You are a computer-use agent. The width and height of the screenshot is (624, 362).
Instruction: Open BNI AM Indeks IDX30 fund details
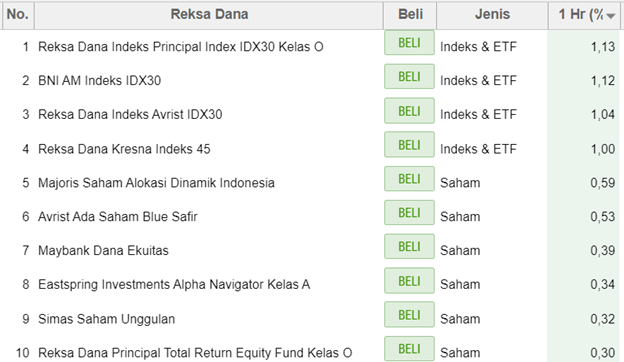99,80
